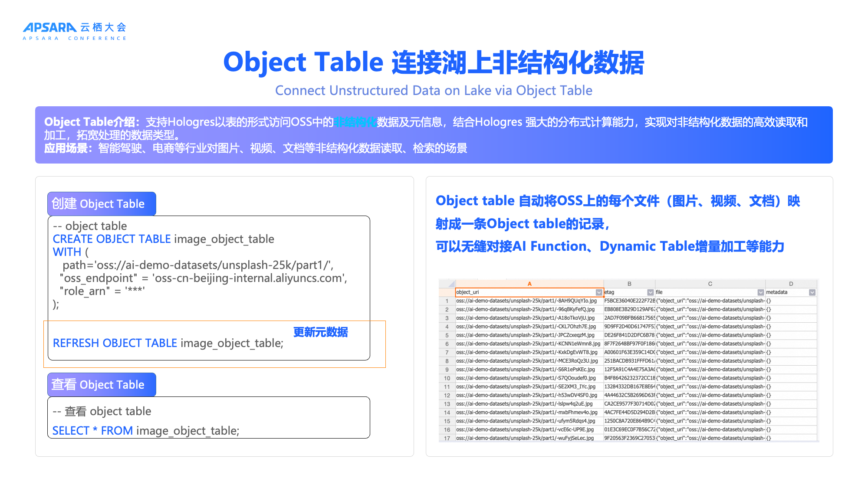Image resolution: width=868 pixels, height=488 pixels.
Task: Click the 更新元数据 annotation text
Action: click(x=320, y=332)
